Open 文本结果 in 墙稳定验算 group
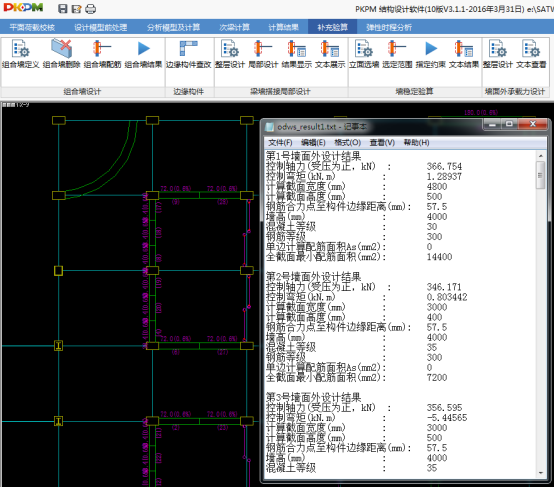The width and height of the screenshot is (554, 488). [464, 54]
